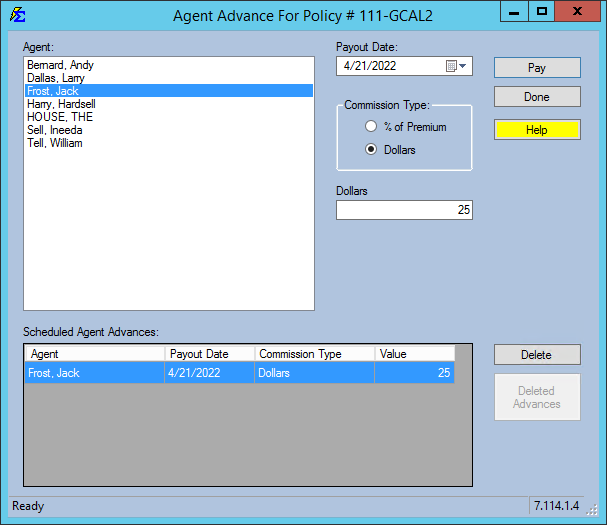Select the % of Premium radio button
The width and height of the screenshot is (607, 525).
coord(371,126)
